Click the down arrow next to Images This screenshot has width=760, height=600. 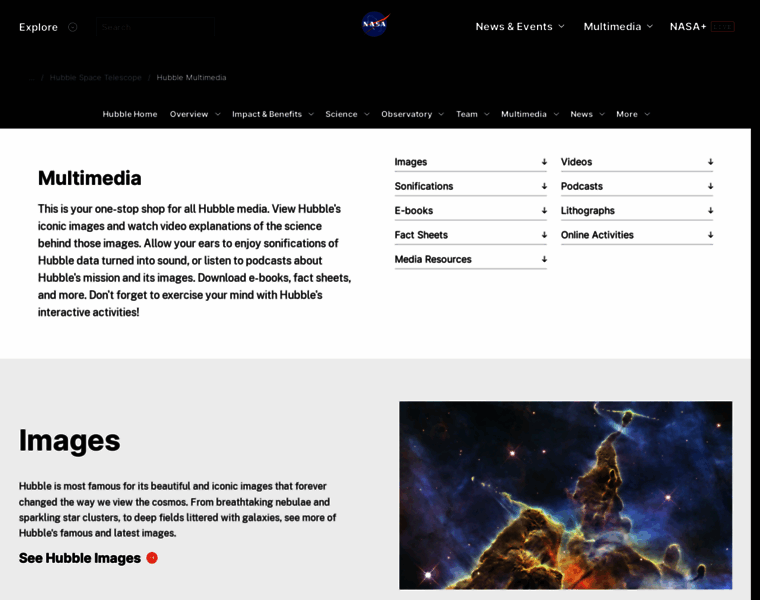pos(544,162)
